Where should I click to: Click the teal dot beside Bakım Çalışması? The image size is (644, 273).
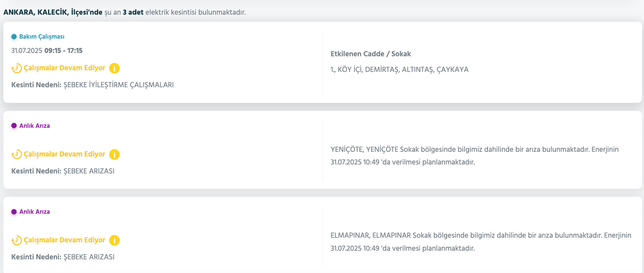[14, 37]
